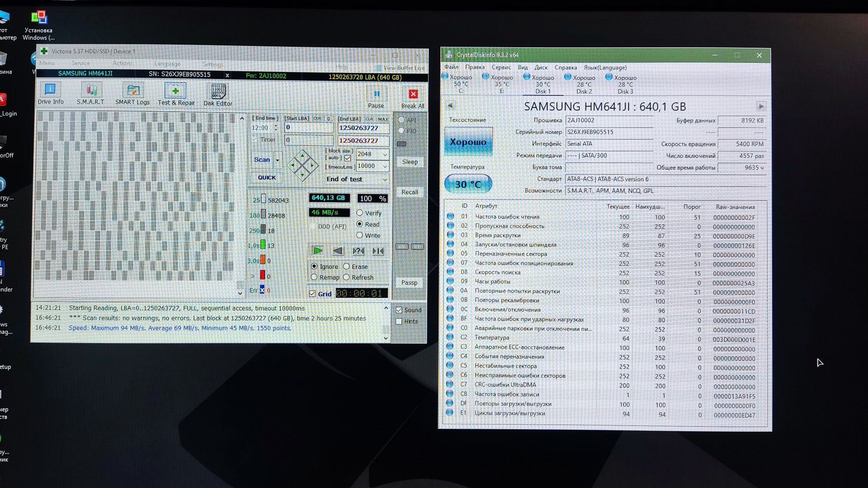The height and width of the screenshot is (488, 868).
Task: Open the Файл menu in CrystalDiskInfo
Action: pos(451,67)
